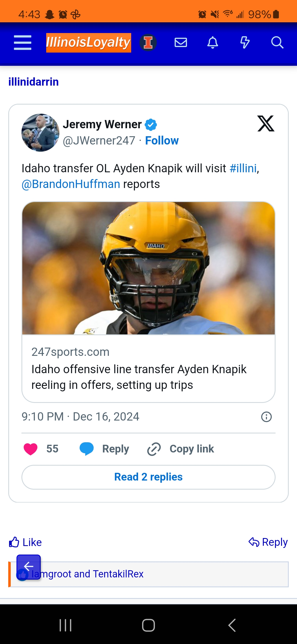Image resolution: width=297 pixels, height=644 pixels.
Task: Open the @BrandonHuffman mention link
Action: click(71, 184)
